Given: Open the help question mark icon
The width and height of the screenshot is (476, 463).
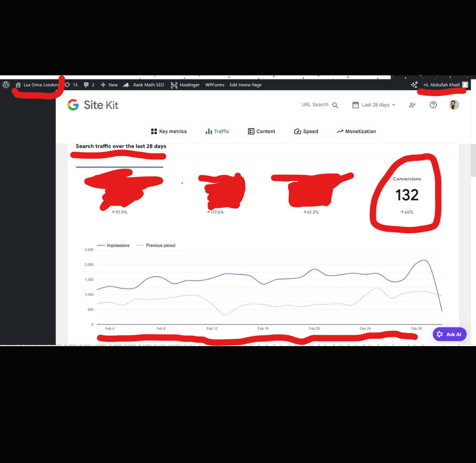Looking at the screenshot, I should coord(433,105).
